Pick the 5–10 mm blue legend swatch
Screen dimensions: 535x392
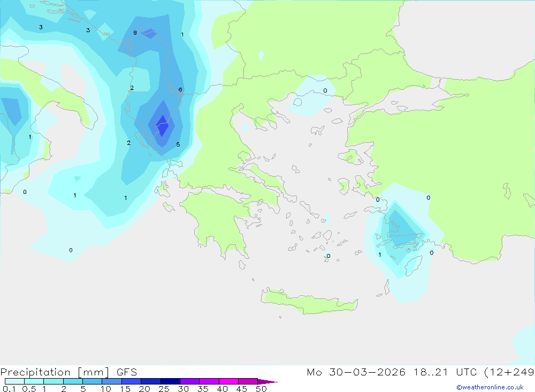pyautogui.click(x=93, y=381)
